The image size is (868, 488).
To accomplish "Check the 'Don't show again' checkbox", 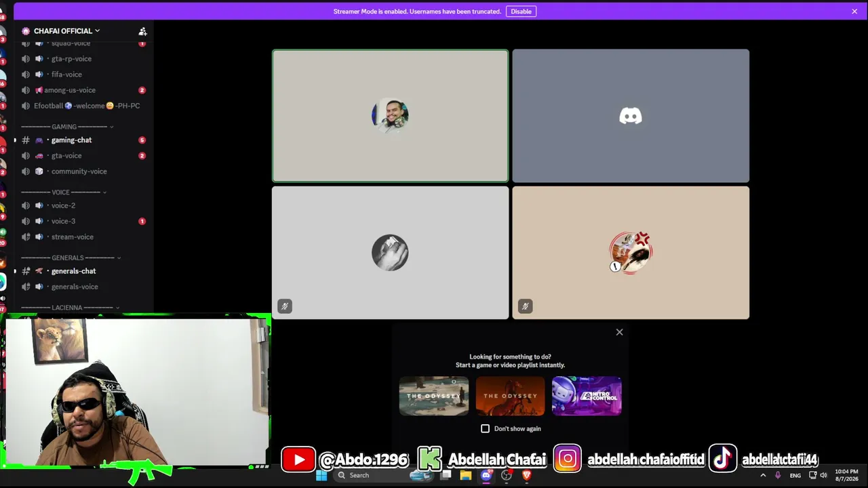I will click(485, 429).
